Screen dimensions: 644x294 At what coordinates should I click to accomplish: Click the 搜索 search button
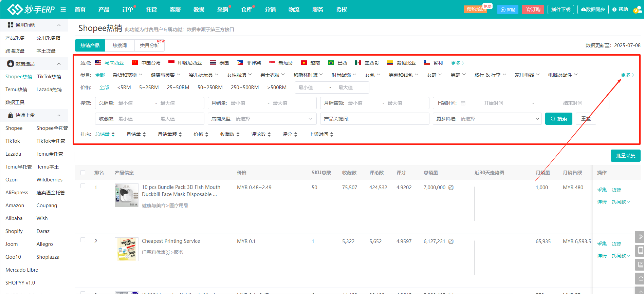click(x=559, y=119)
